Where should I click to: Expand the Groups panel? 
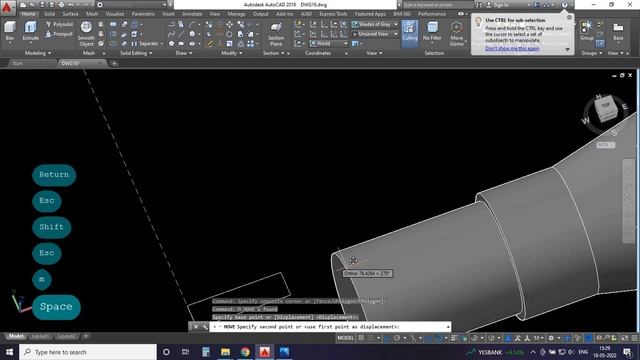tap(591, 53)
